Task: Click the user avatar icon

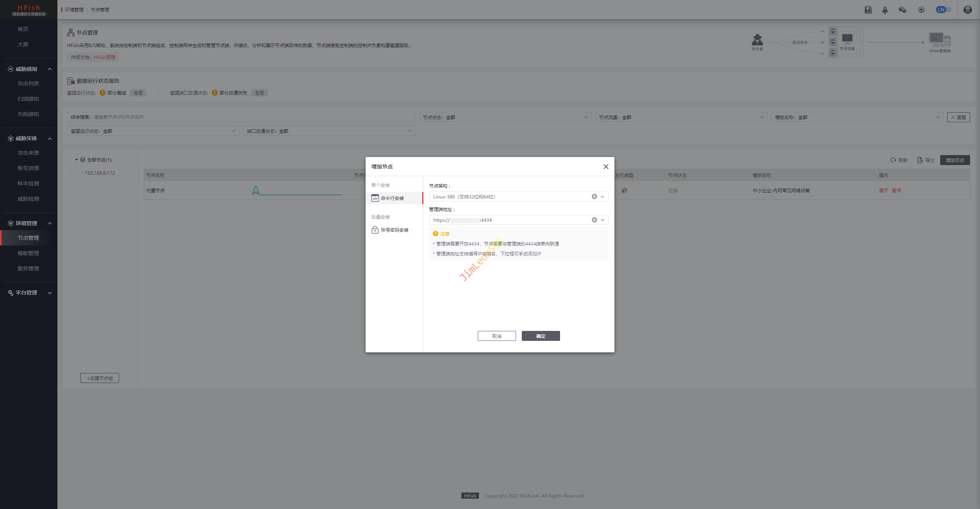Action: [x=967, y=10]
